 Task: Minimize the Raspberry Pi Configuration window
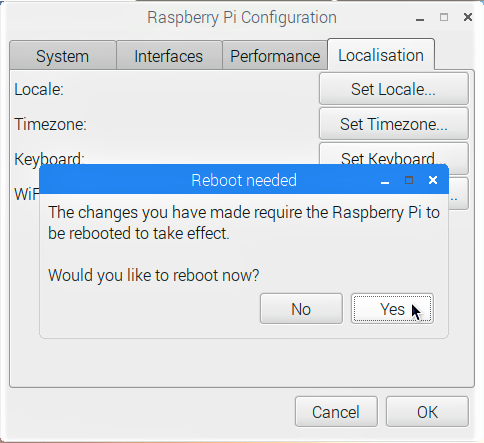(420, 19)
